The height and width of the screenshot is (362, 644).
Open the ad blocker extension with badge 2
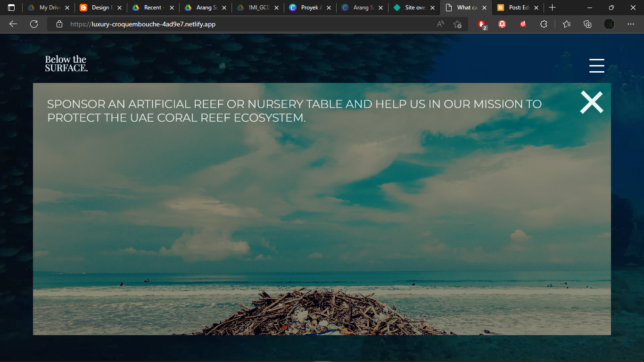click(x=482, y=24)
